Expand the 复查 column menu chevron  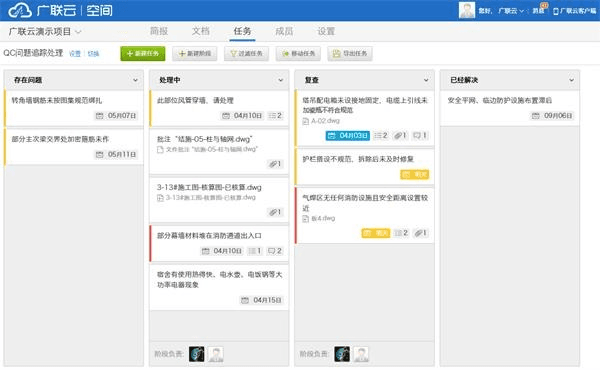point(426,80)
